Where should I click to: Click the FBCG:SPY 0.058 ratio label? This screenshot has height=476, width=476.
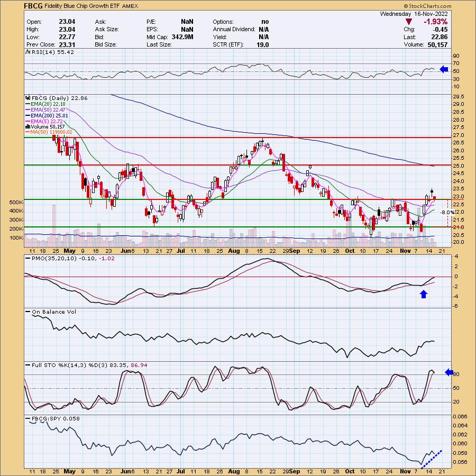56,419
